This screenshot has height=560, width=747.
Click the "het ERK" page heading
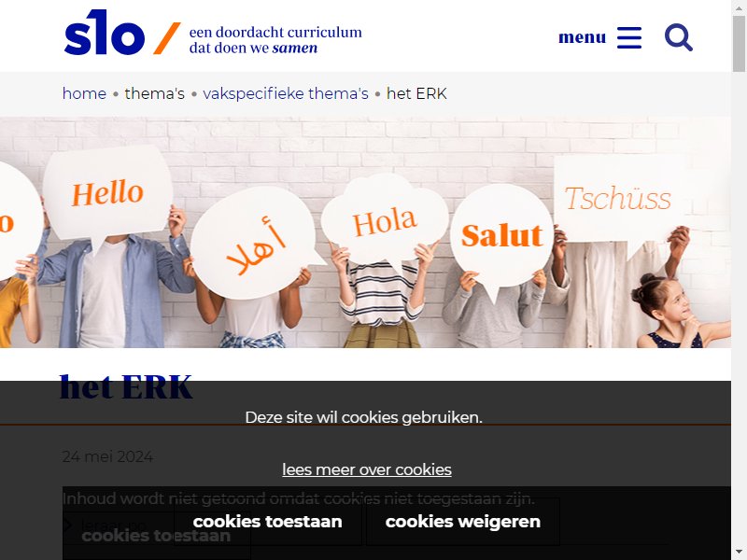coord(126,387)
